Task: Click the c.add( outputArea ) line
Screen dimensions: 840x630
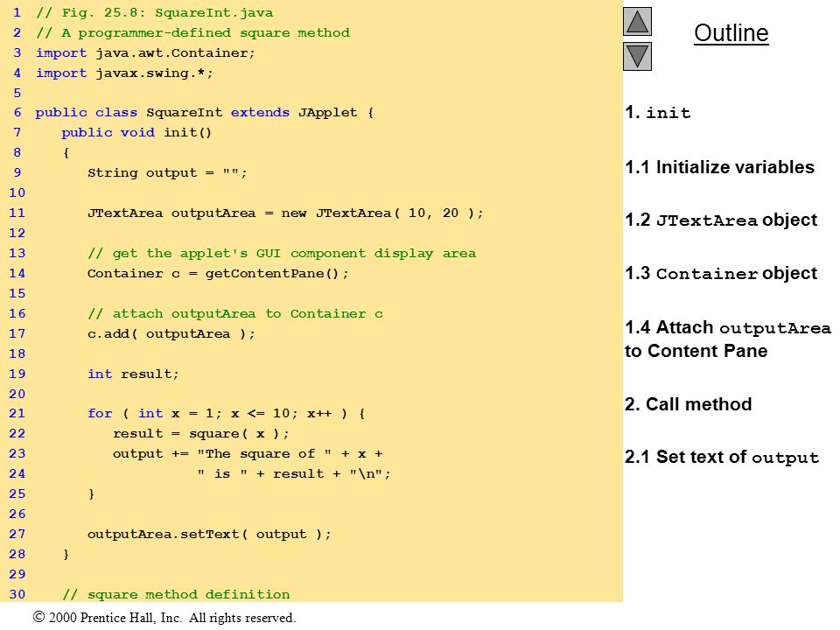Action: click(x=171, y=333)
